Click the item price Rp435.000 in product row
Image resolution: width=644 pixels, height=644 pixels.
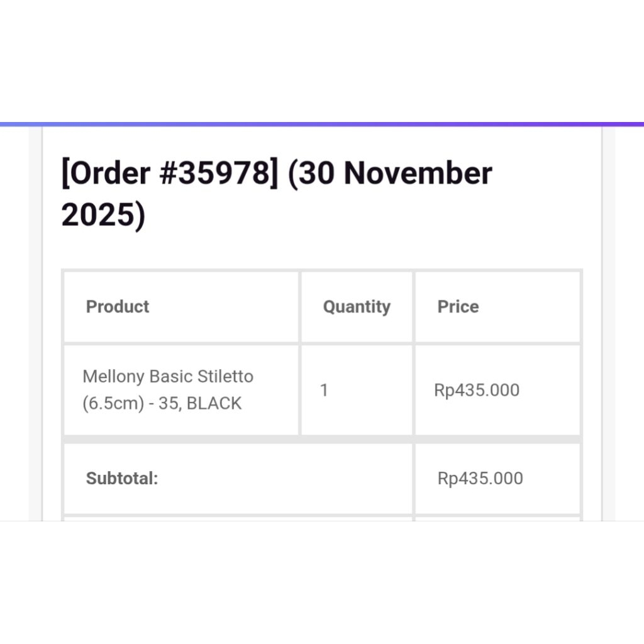(477, 390)
